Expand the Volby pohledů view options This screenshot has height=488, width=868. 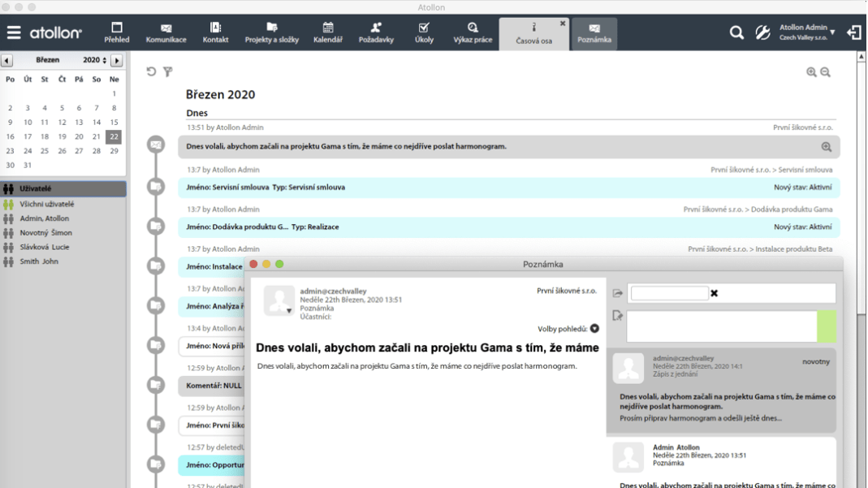coord(594,329)
